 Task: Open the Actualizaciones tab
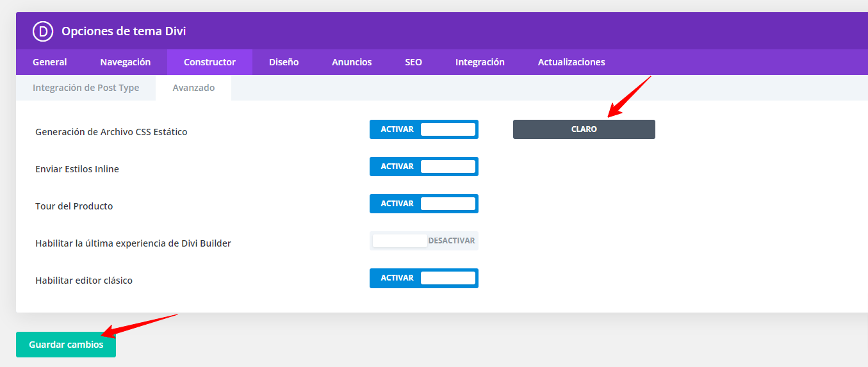pos(571,62)
